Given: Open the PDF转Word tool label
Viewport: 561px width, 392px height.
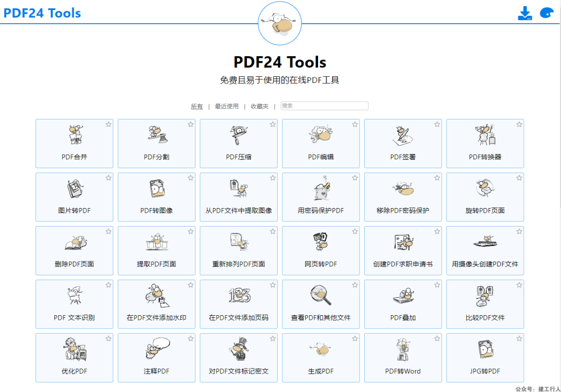Looking at the screenshot, I should pyautogui.click(x=403, y=371).
